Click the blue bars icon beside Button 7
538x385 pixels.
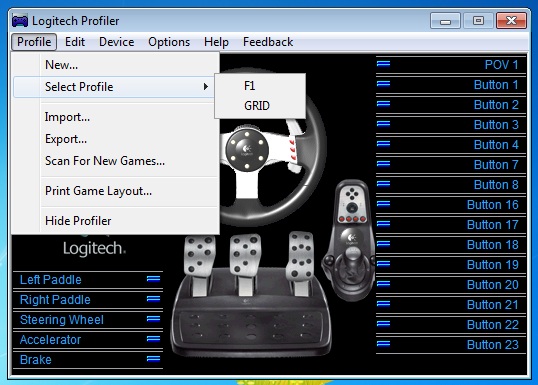click(383, 163)
